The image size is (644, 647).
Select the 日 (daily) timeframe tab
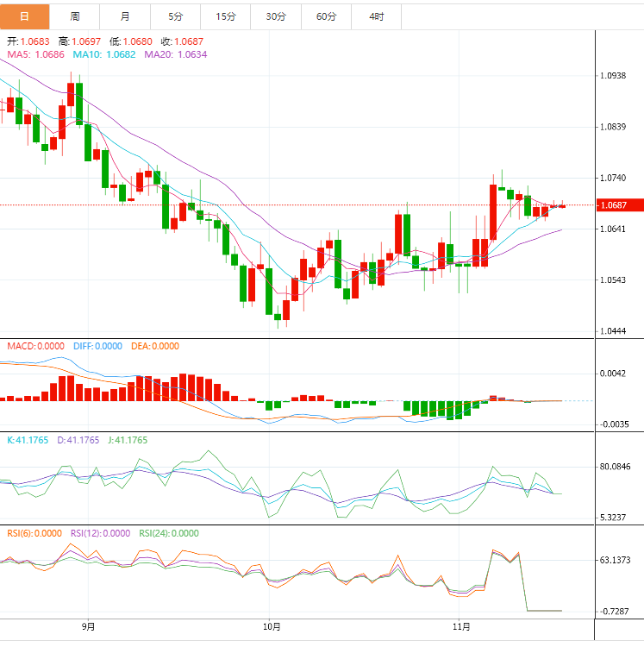point(24,16)
